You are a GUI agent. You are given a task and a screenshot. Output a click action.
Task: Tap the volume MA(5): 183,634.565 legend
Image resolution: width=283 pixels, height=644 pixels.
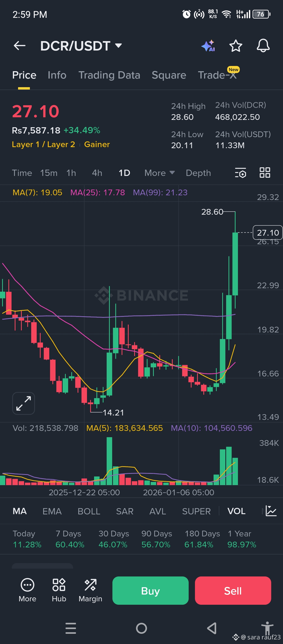pyautogui.click(x=124, y=428)
